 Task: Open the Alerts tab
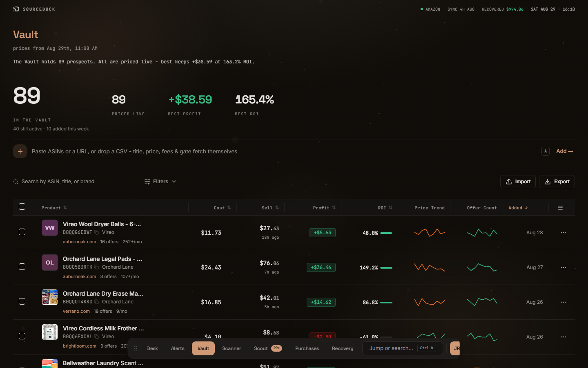[178, 348]
